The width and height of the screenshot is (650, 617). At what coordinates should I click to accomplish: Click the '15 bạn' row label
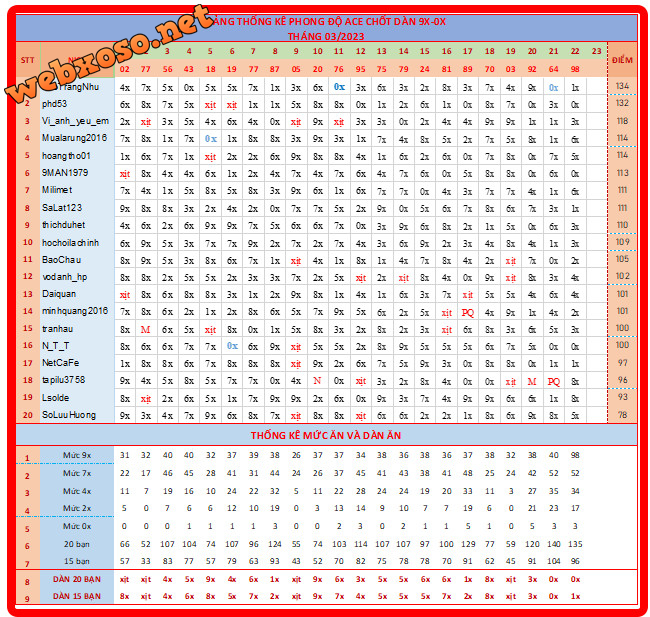77,561
